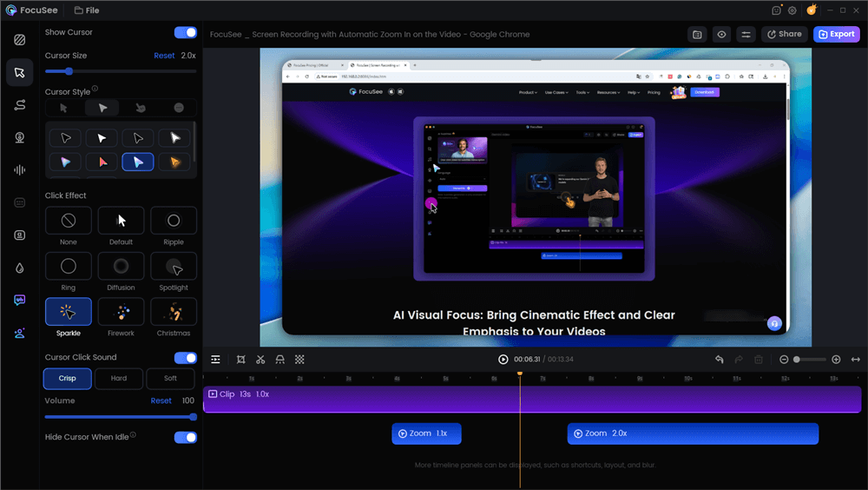Click the Export button
This screenshot has height=490, width=868.
[836, 34]
